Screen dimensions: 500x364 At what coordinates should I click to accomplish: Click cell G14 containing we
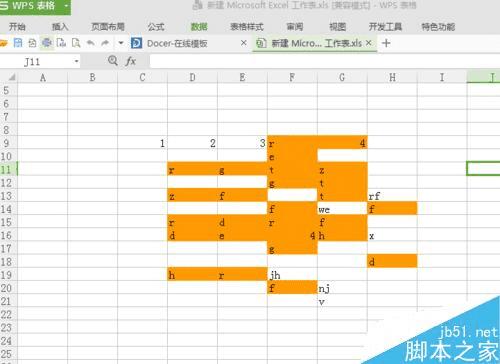pos(342,209)
